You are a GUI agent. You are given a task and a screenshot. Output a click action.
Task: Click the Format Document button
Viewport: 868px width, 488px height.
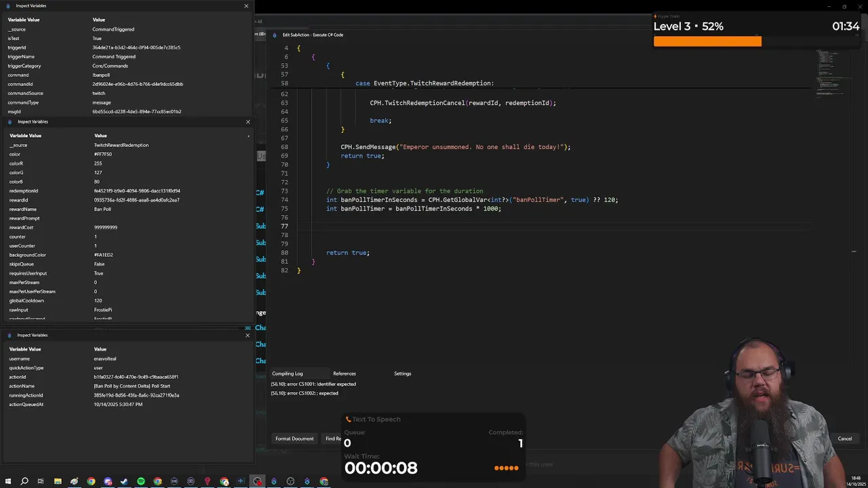tap(294, 439)
